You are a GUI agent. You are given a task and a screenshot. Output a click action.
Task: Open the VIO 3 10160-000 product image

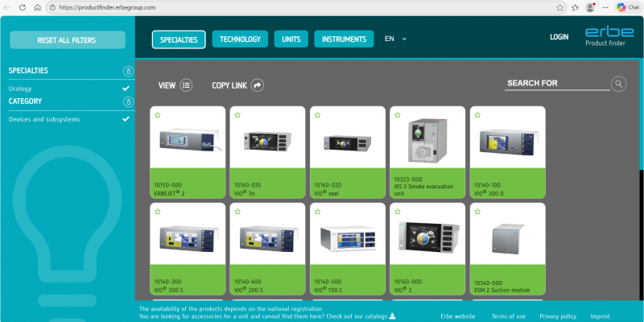tap(429, 236)
